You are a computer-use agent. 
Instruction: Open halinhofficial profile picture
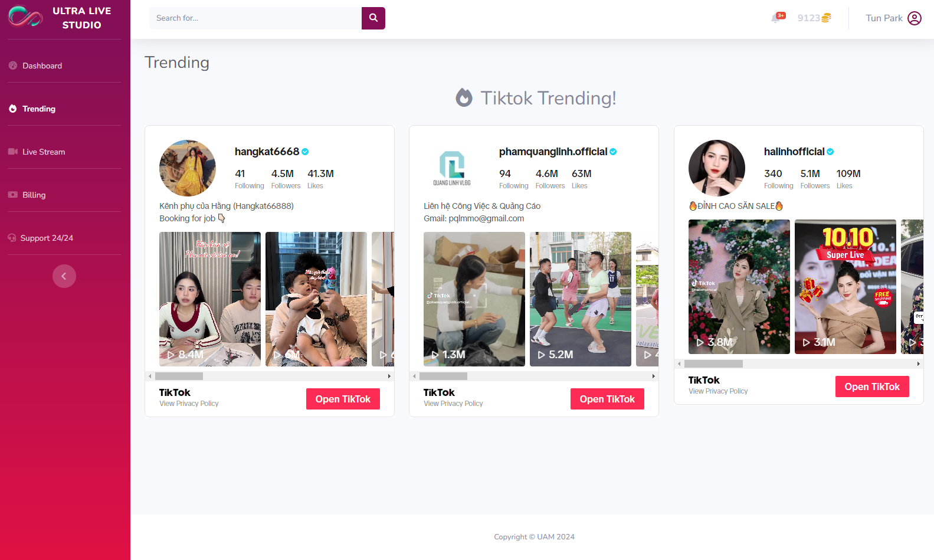coord(717,168)
